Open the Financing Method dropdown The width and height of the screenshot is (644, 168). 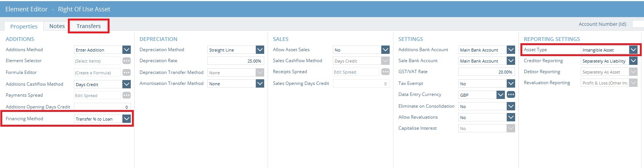[127, 119]
